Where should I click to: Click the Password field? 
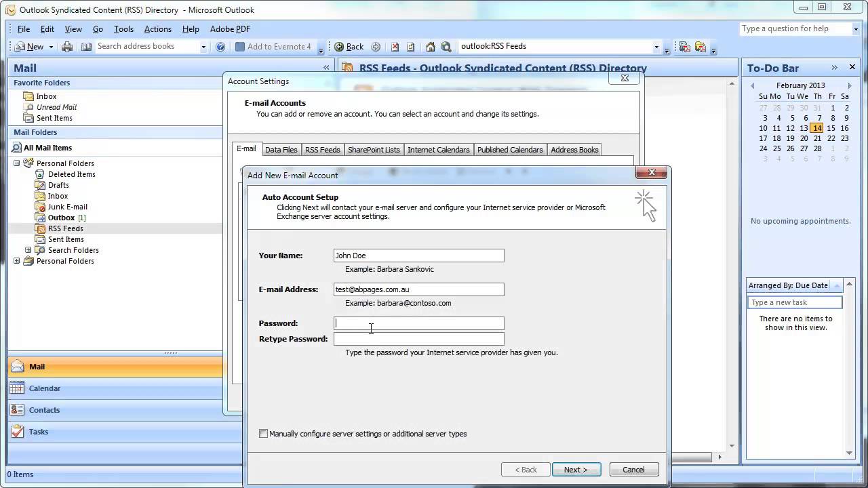(419, 323)
